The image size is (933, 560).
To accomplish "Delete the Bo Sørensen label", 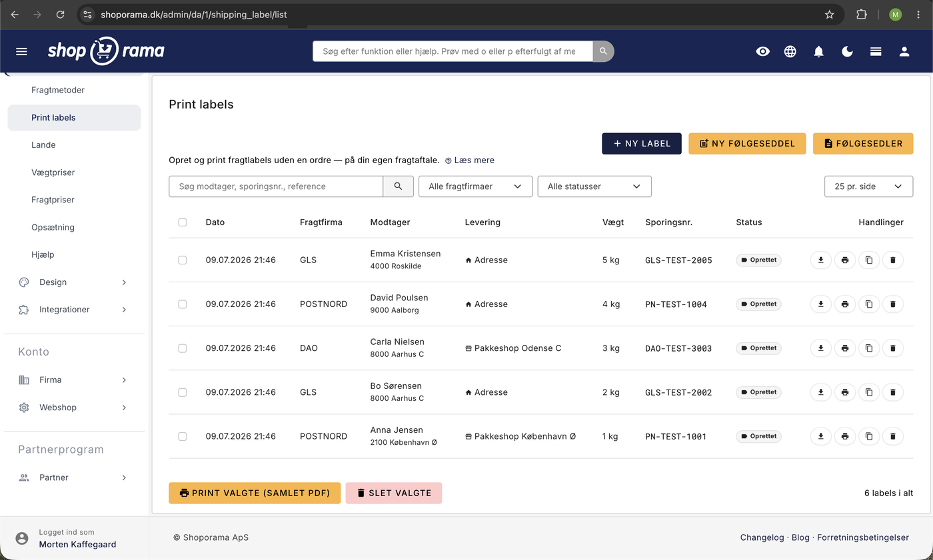I will coord(893,392).
